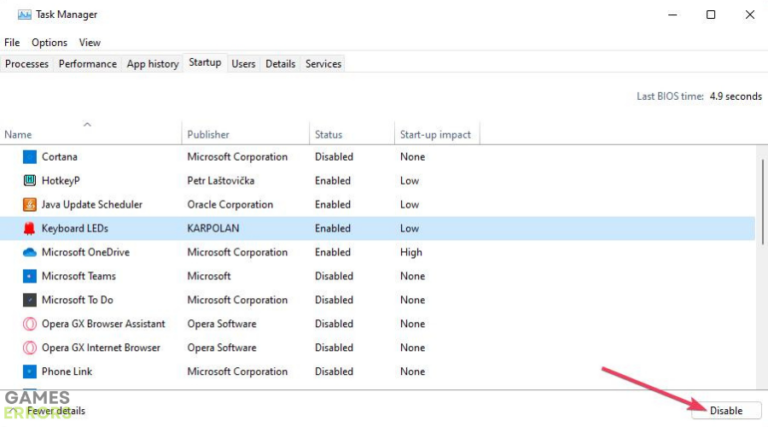
Task: Click the Opera GX Internet Browser icon
Action: point(30,348)
